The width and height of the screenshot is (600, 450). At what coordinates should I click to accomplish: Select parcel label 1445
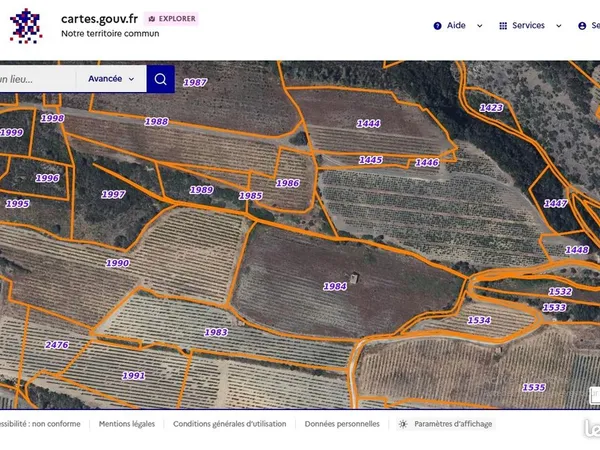pos(371,160)
